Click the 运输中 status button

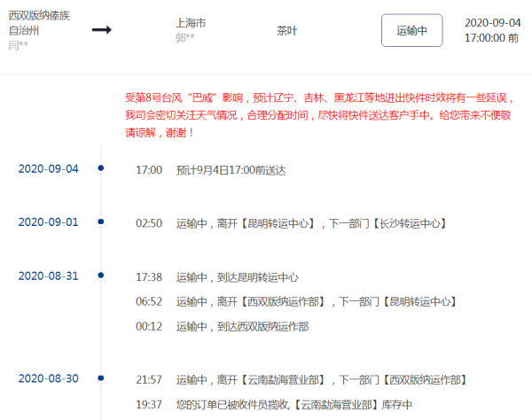pyautogui.click(x=412, y=30)
